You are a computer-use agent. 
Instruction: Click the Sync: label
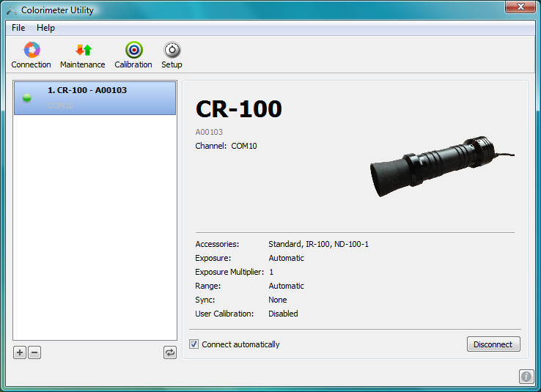pyautogui.click(x=205, y=300)
